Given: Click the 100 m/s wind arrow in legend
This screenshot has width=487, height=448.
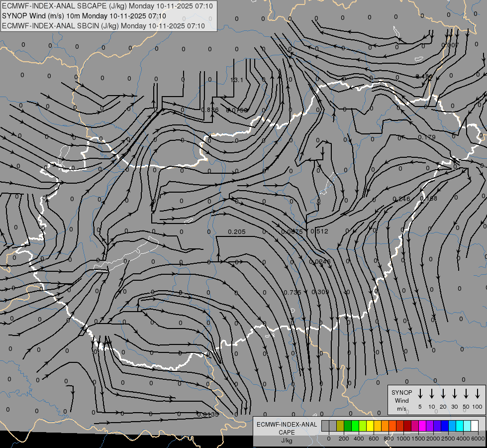Looking at the screenshot, I should click(478, 393).
